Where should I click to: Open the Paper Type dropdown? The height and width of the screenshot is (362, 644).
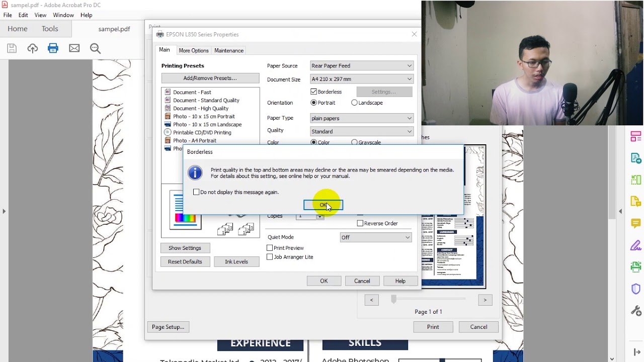click(361, 118)
